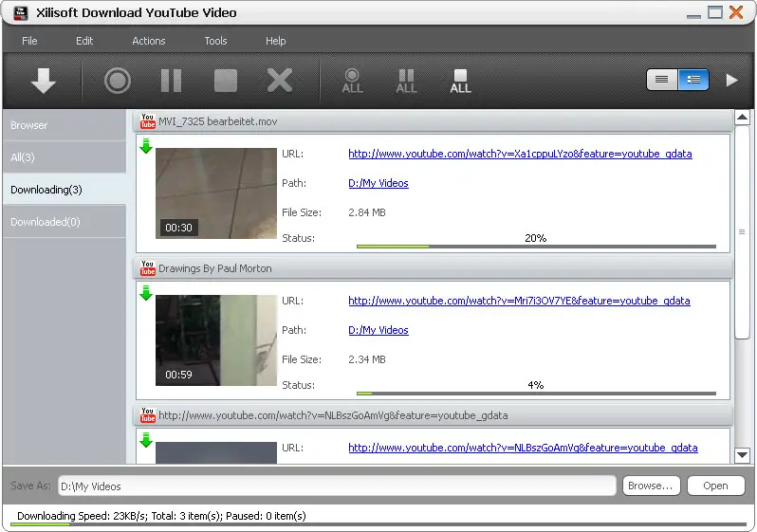Click the Xilisoft app icon in title bar

[21, 12]
